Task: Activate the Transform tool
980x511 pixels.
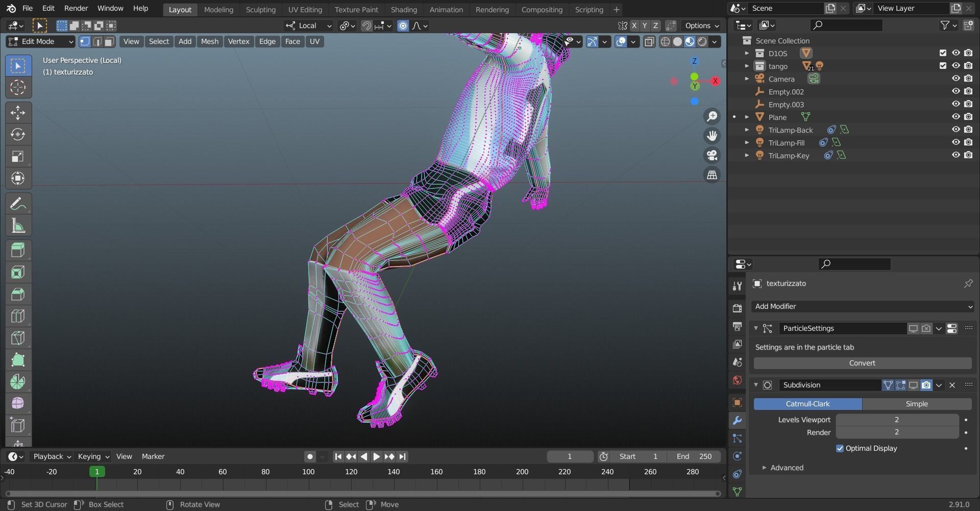Action: pyautogui.click(x=18, y=179)
